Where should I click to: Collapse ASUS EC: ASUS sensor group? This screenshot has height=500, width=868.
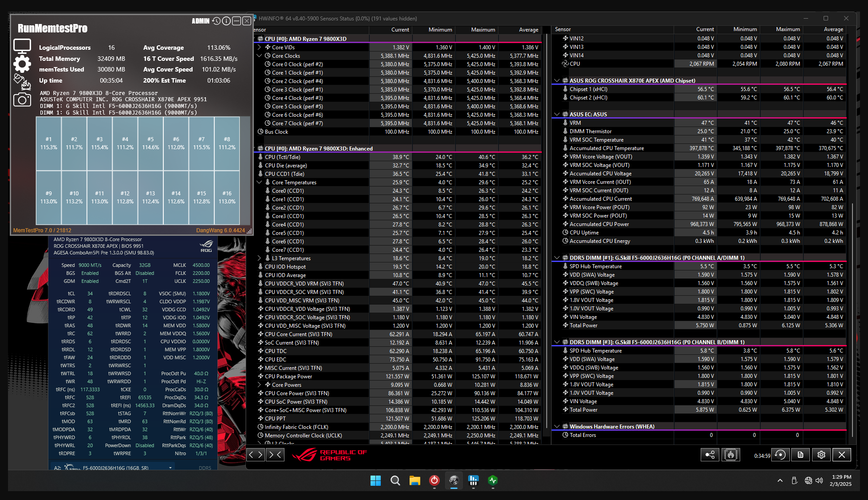tap(557, 114)
